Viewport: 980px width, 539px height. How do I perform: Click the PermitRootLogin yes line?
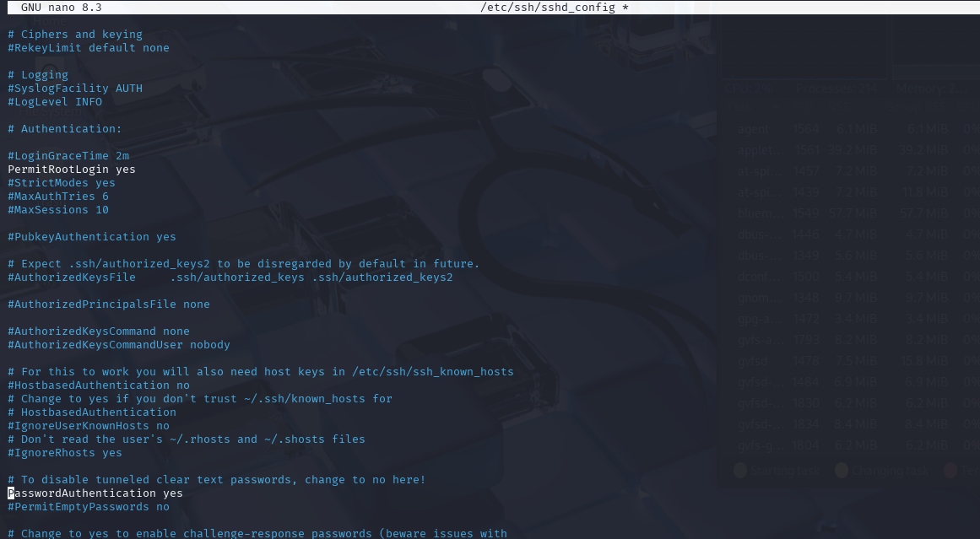tap(71, 170)
